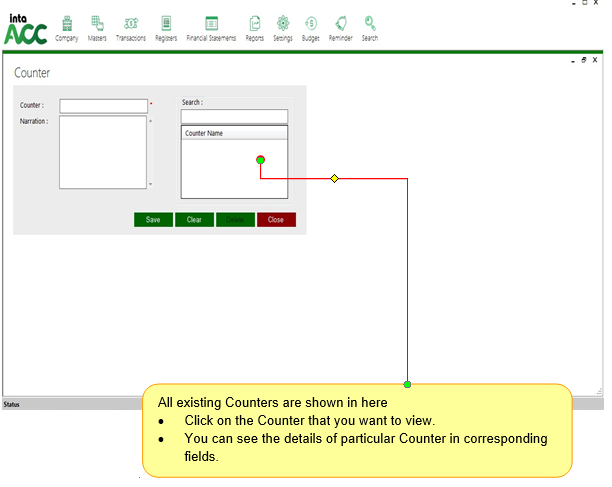Screen dimensions: 612x487
Task: Open the Settings gear icon
Action: (283, 24)
